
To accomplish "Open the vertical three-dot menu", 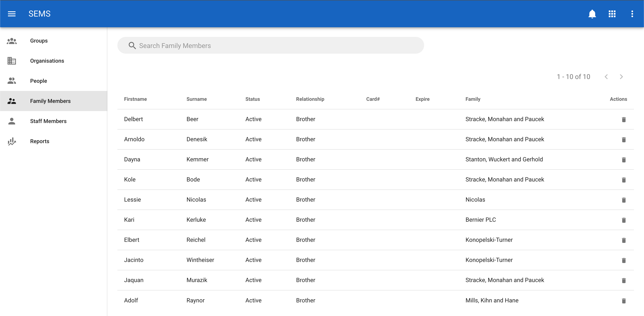I will tap(632, 14).
